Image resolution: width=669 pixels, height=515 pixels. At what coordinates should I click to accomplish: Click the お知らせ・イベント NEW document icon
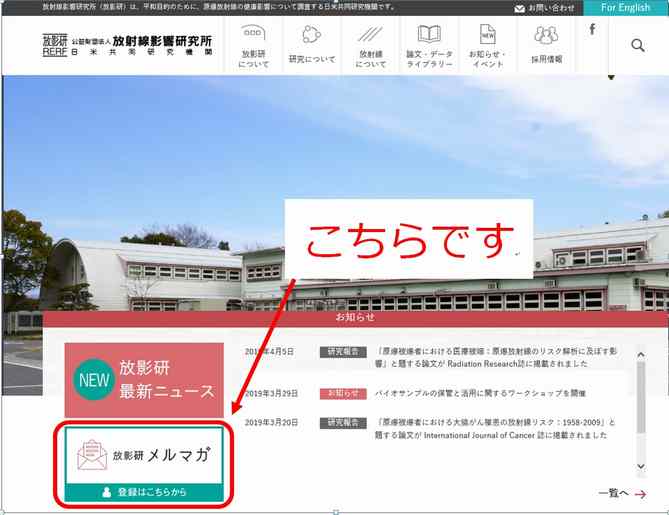[487, 36]
